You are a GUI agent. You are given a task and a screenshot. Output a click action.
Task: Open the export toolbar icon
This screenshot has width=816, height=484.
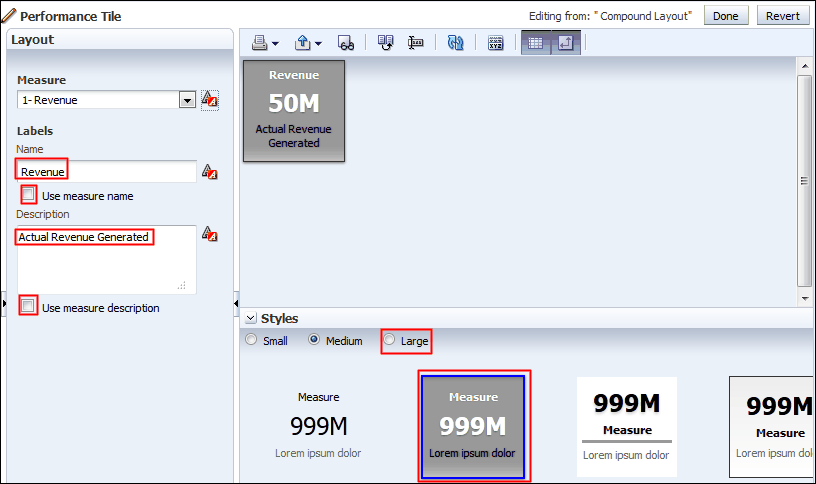pyautogui.click(x=303, y=43)
